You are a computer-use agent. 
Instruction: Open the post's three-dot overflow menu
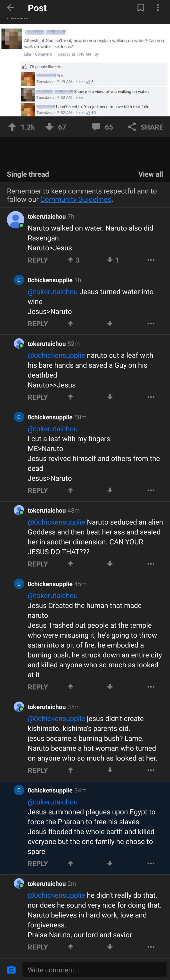158,8
